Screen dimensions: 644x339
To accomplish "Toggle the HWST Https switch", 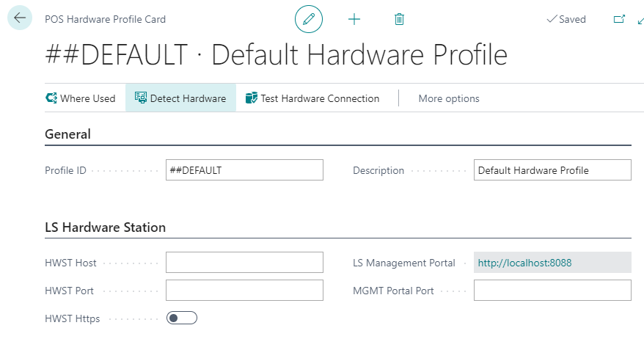I will click(x=182, y=318).
